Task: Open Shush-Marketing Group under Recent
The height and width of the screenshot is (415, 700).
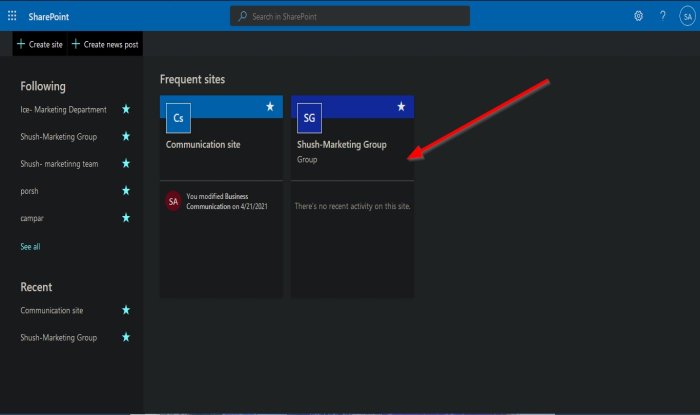Action: pyautogui.click(x=58, y=337)
